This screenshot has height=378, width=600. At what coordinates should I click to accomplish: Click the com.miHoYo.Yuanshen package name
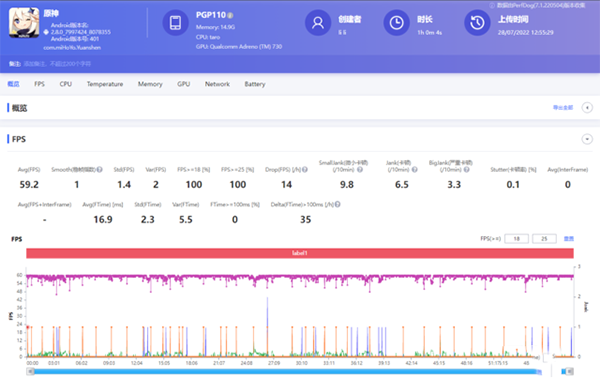coord(72,47)
